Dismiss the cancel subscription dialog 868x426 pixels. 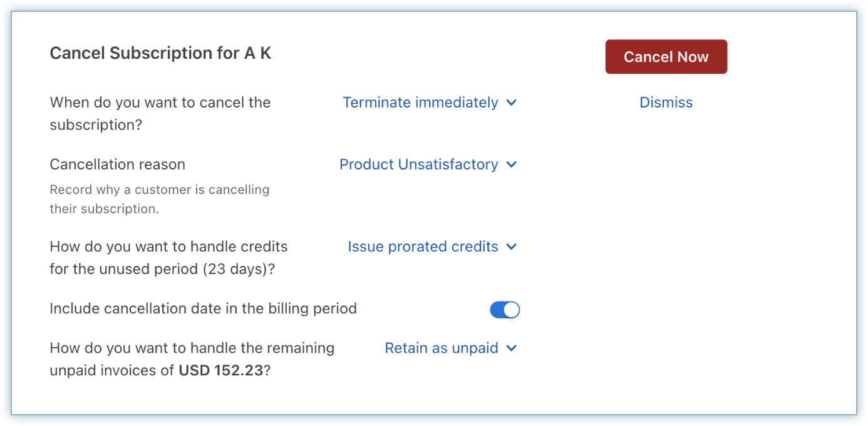[666, 103]
